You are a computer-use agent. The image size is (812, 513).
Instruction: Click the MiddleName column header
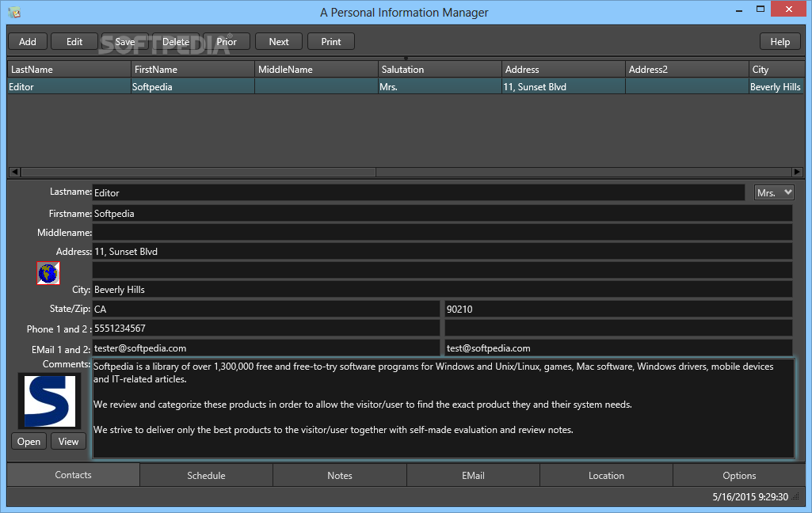pos(316,70)
